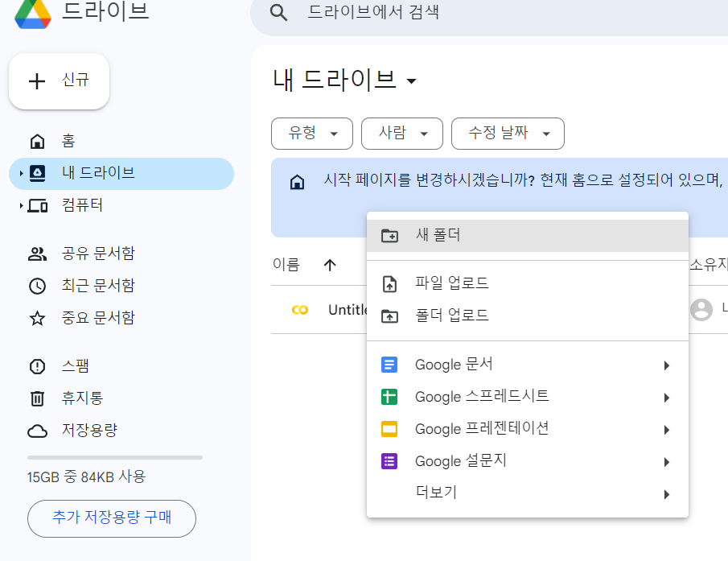Open 홈 in the sidebar
The height and width of the screenshot is (561, 728).
121,141
